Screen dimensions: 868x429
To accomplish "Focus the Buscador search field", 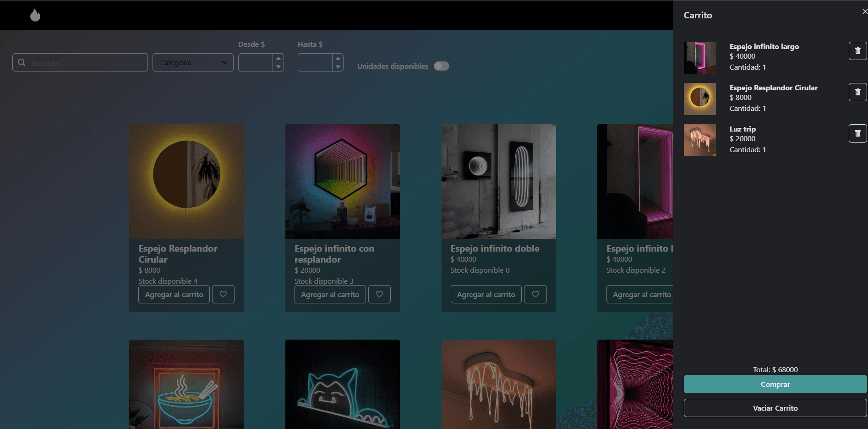I will [80, 62].
